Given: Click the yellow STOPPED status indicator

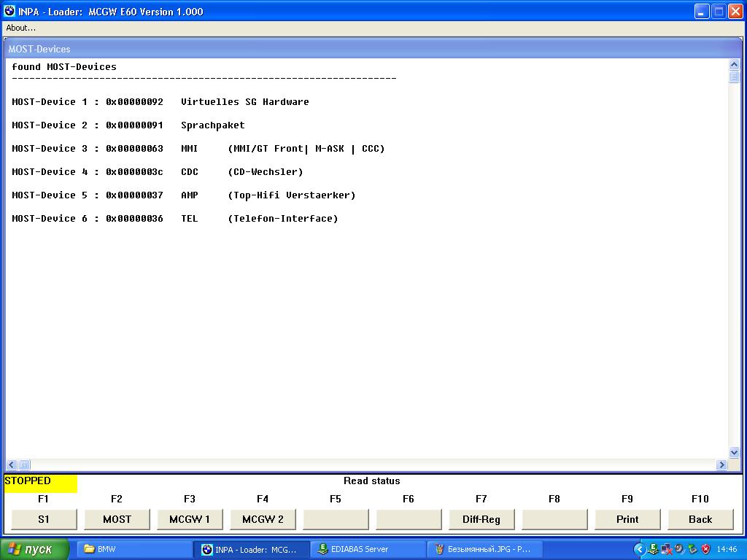Looking at the screenshot, I should 41,483.
